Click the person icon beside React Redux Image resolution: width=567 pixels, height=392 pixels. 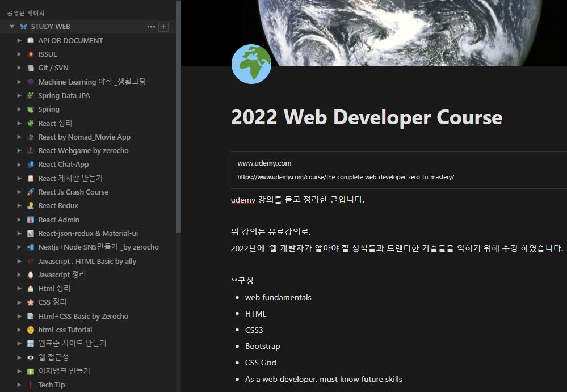(x=31, y=205)
